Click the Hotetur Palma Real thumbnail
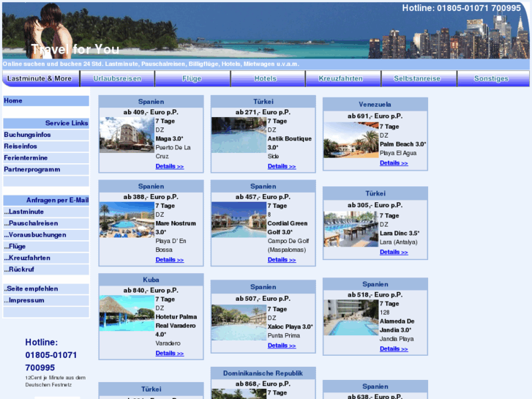The width and height of the screenshot is (532, 399). (127, 313)
